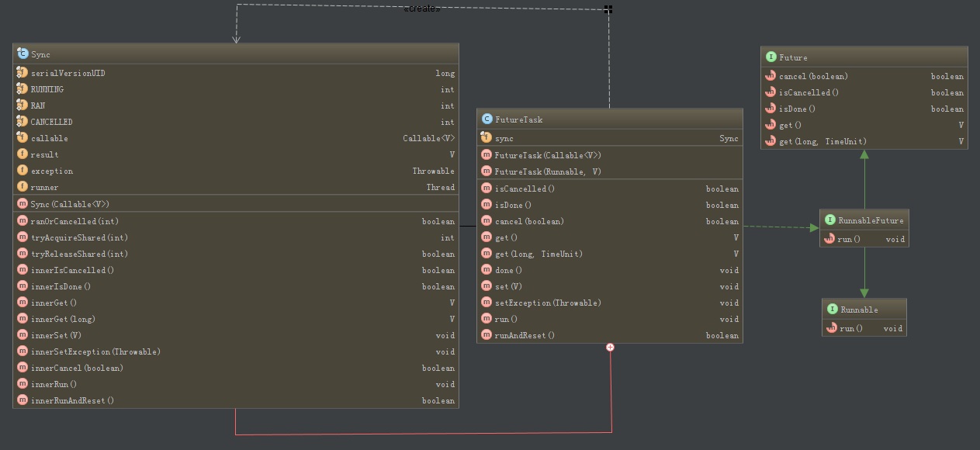Click the field icon beside RUNNING
Screen dimensions: 980x450
coord(22,89)
